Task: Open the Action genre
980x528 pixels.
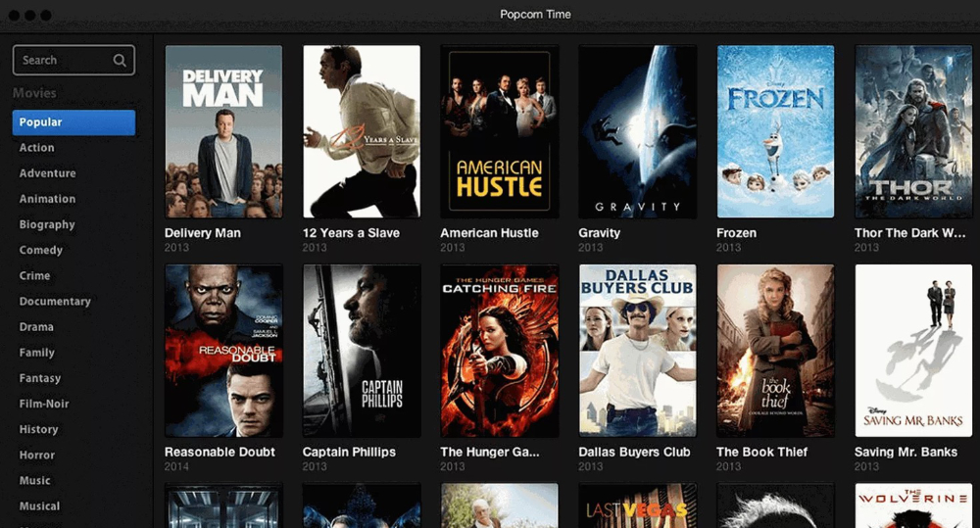Action: point(37,148)
